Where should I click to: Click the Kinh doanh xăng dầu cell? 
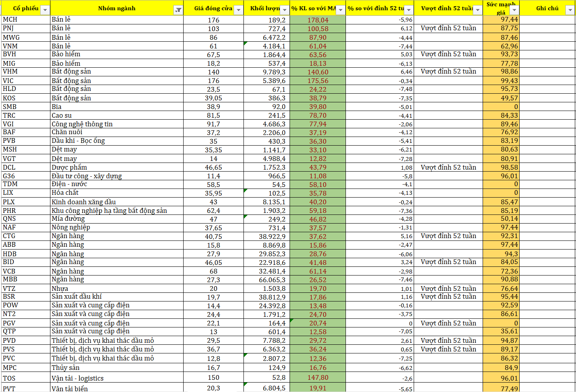tap(117, 202)
